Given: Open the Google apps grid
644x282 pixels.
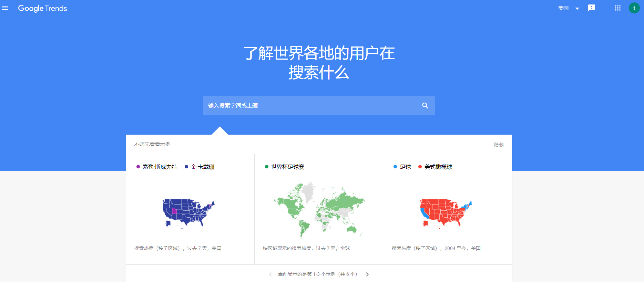Looking at the screenshot, I should pyautogui.click(x=617, y=8).
